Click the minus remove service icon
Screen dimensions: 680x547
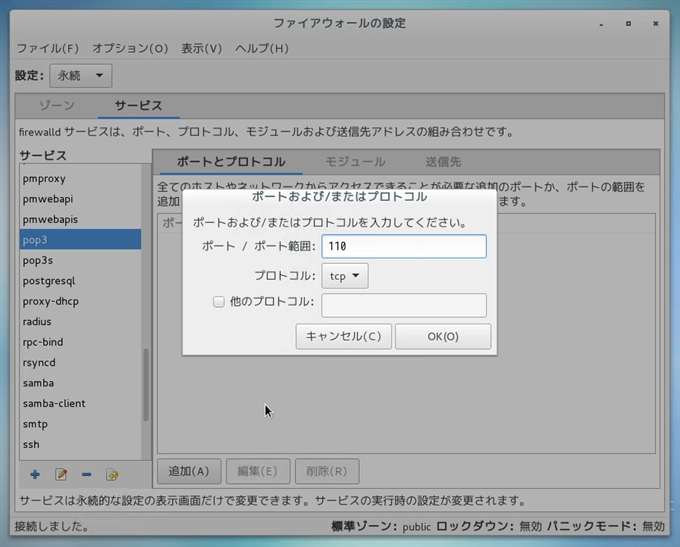pyautogui.click(x=86, y=475)
